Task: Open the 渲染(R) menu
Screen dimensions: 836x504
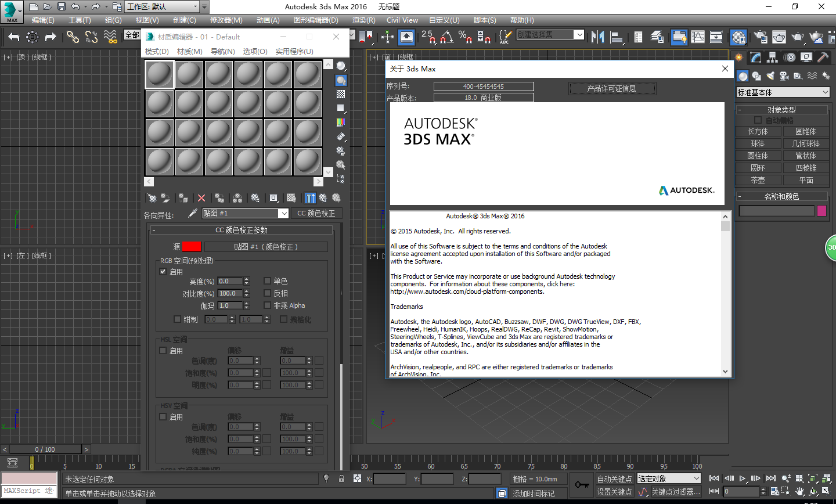Action: click(x=364, y=20)
